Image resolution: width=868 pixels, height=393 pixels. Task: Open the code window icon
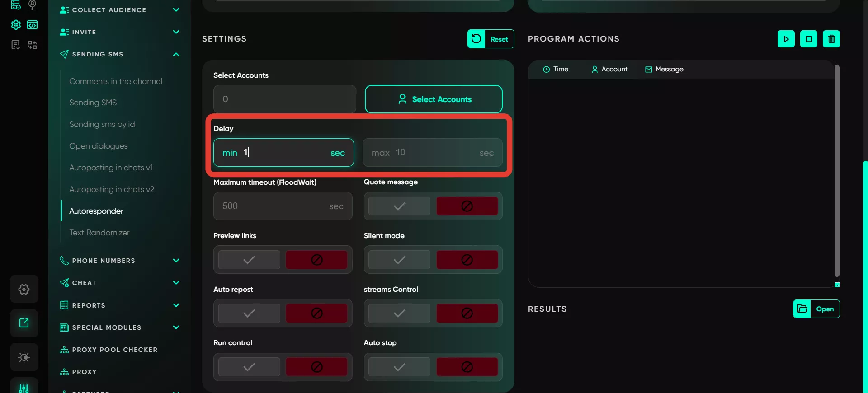(x=32, y=25)
